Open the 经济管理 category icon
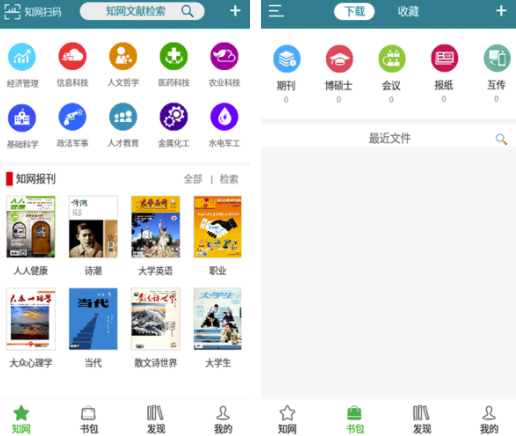The image size is (516, 436). 22,57
